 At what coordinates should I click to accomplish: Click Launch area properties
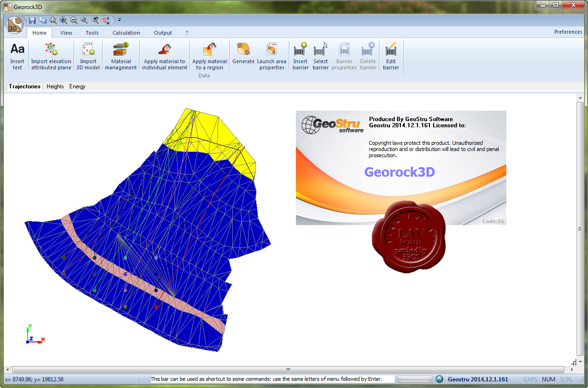coord(272,56)
